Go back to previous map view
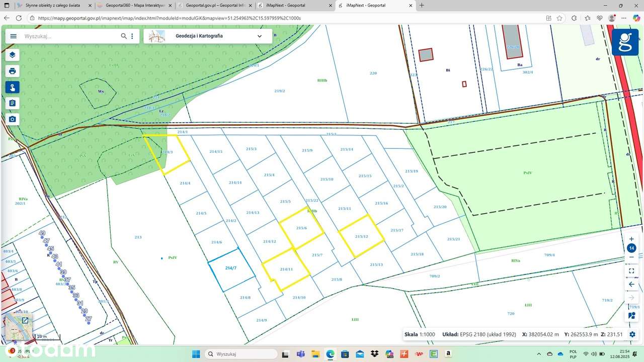Image resolution: width=644 pixels, height=362 pixels. 631,284
